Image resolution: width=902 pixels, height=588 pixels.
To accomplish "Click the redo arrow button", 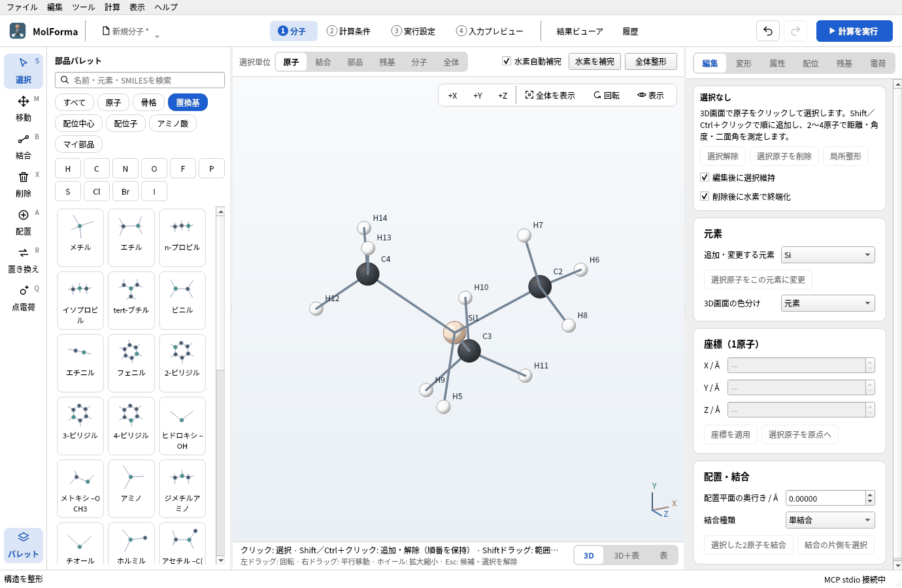I will pyautogui.click(x=795, y=31).
